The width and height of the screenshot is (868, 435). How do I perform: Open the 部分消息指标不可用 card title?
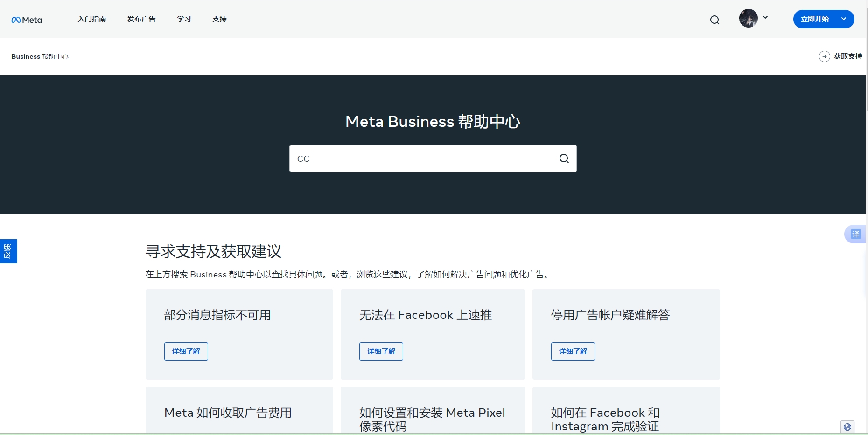pyautogui.click(x=217, y=315)
